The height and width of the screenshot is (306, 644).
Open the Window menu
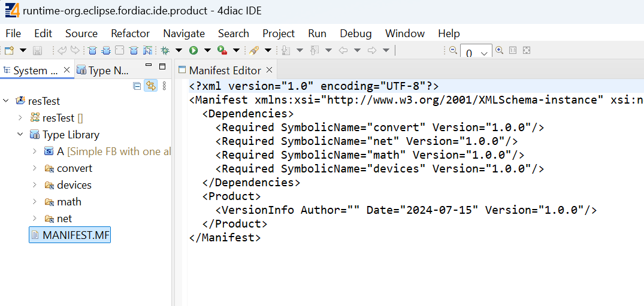405,34
